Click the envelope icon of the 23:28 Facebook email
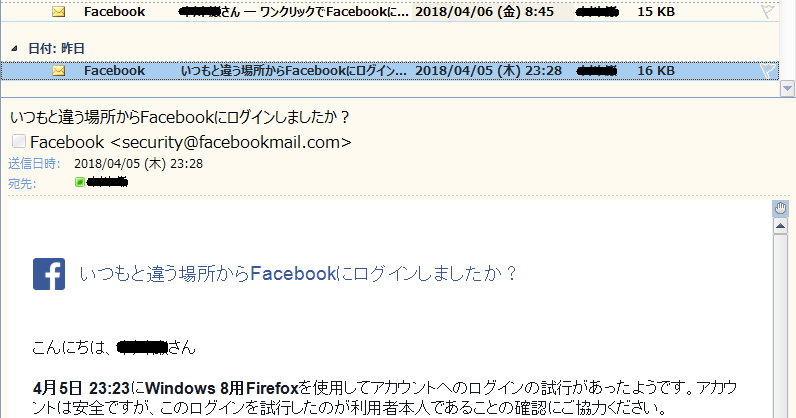The height and width of the screenshot is (418, 796). [x=59, y=71]
